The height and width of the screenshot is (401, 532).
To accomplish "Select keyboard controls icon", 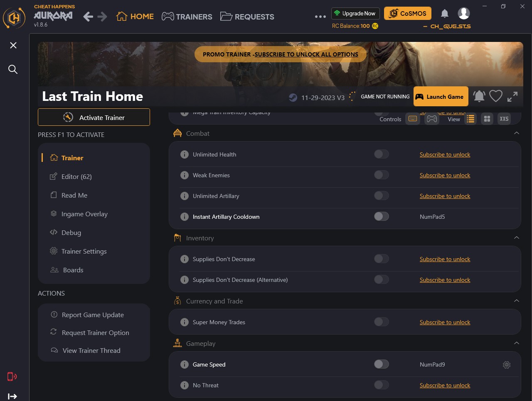I will (x=413, y=119).
